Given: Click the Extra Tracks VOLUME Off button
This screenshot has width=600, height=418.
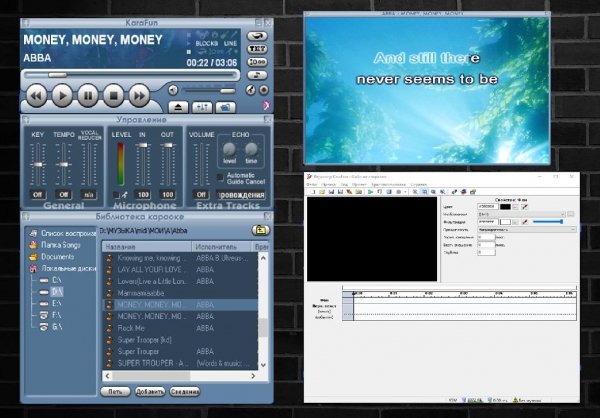Looking at the screenshot, I should point(201,195).
